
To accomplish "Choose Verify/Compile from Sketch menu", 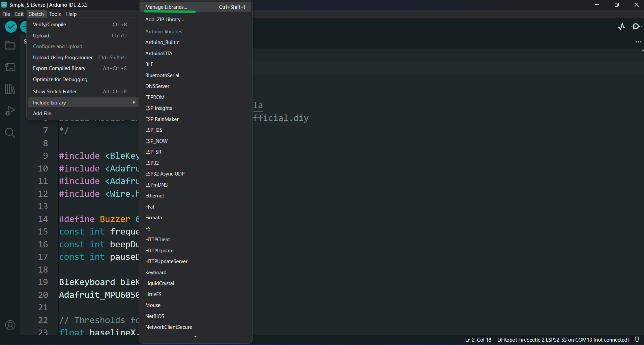I will 83,25.
